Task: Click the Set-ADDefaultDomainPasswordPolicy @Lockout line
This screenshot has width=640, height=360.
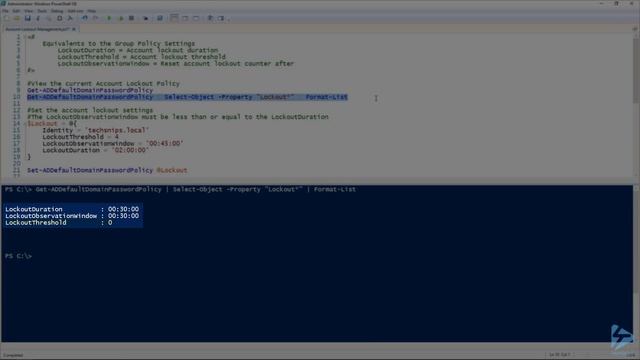Action: (107, 170)
